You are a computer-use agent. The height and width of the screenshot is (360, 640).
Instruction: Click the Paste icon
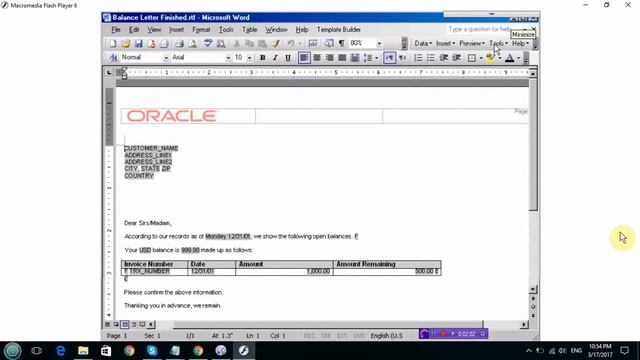tap(262, 43)
